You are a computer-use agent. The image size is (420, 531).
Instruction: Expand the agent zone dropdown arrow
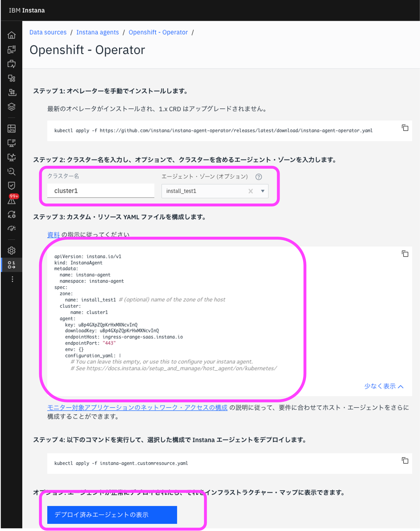coord(262,191)
